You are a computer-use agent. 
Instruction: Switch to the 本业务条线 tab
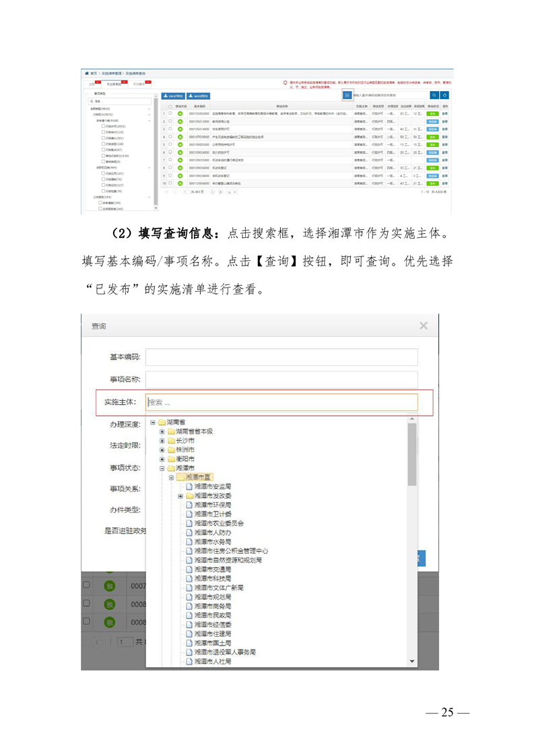pos(114,84)
